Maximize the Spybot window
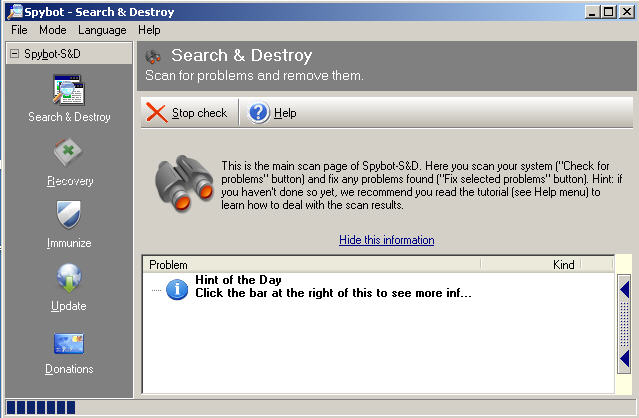 [608, 12]
